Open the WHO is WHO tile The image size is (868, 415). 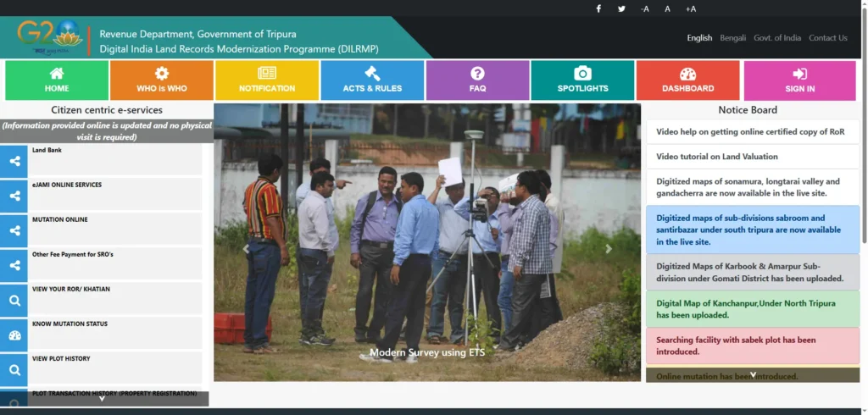coord(162,80)
